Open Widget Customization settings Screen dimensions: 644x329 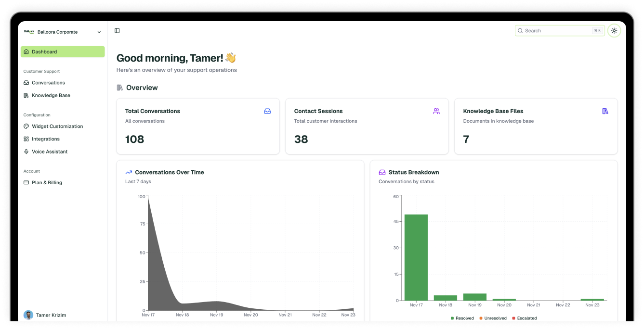[x=57, y=127]
